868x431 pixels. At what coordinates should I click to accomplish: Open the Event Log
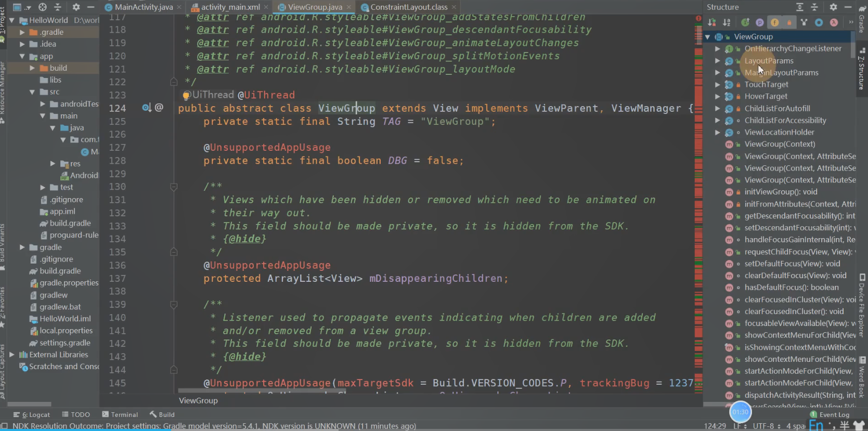830,414
